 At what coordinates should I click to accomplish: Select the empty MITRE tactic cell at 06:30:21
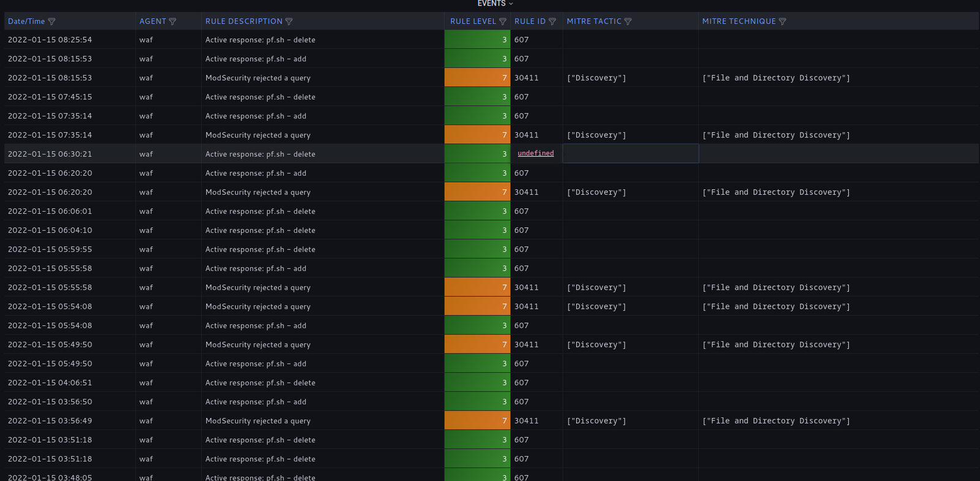(x=630, y=154)
